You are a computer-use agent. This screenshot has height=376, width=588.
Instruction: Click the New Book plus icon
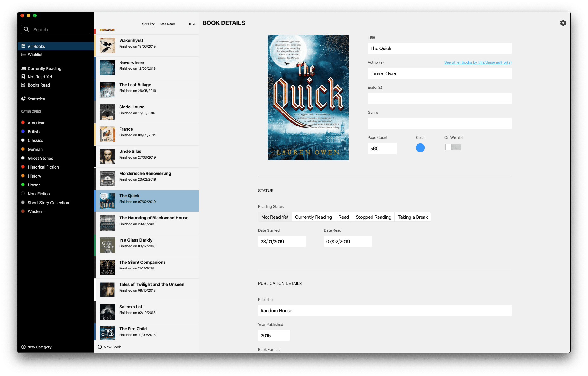pos(100,347)
